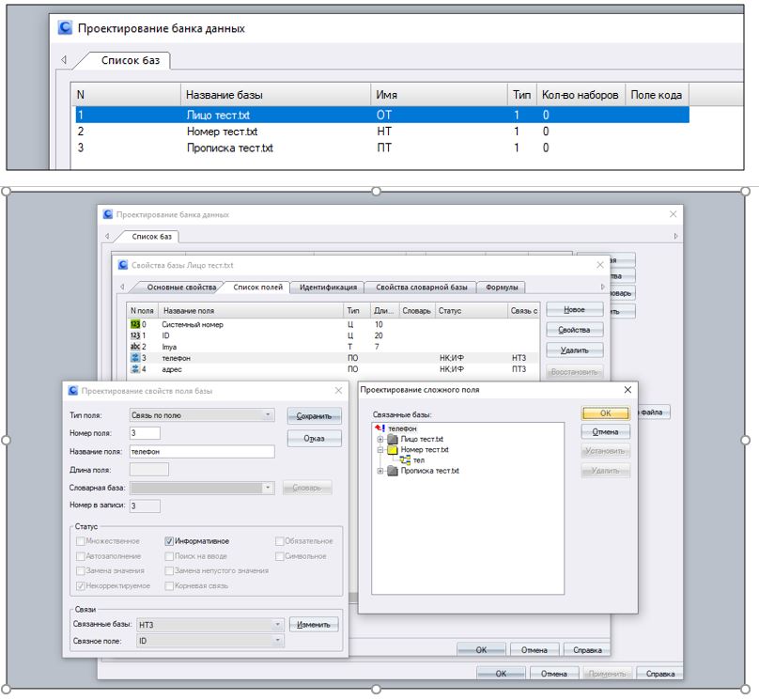Toggle the Замена значения checkbox
This screenshot has height=700, width=759.
tap(81, 570)
